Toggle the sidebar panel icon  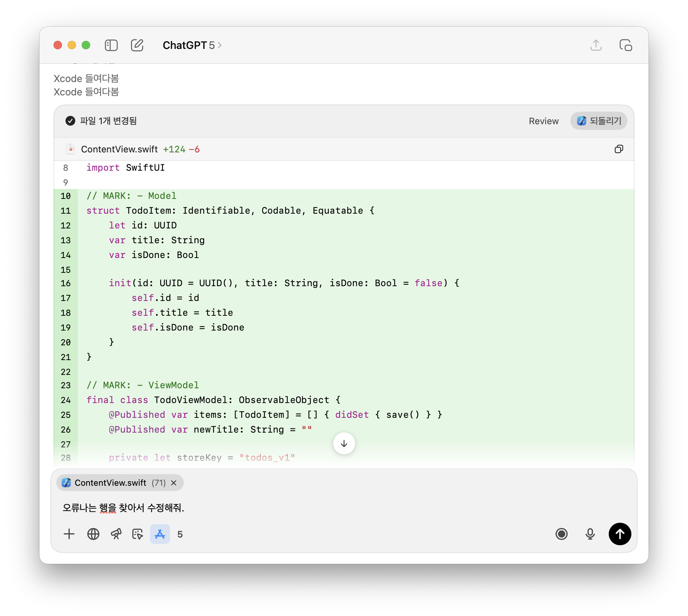111,45
